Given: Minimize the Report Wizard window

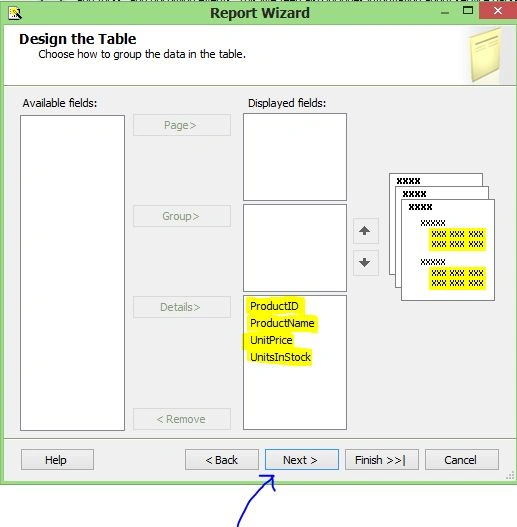Looking at the screenshot, I should point(445,12).
